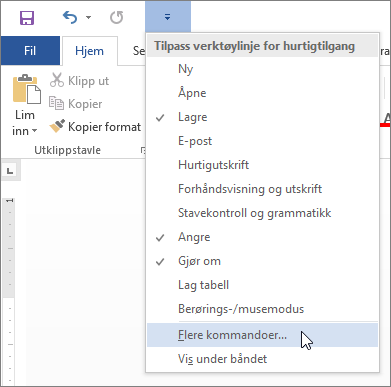Open Utklippstavle dialog launcher
Image resolution: width=391 pixels, height=387 pixels.
pyautogui.click(x=143, y=151)
